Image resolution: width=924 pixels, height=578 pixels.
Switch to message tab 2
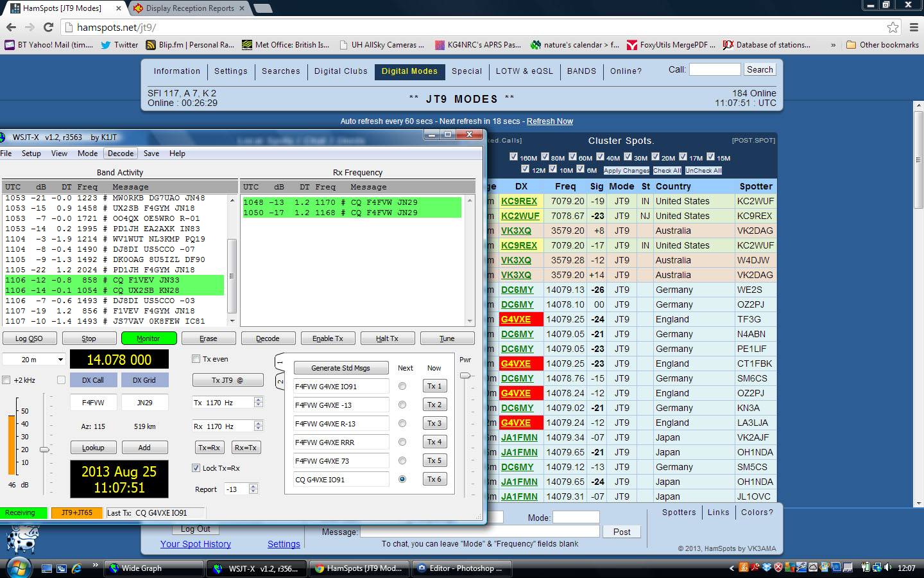click(280, 381)
